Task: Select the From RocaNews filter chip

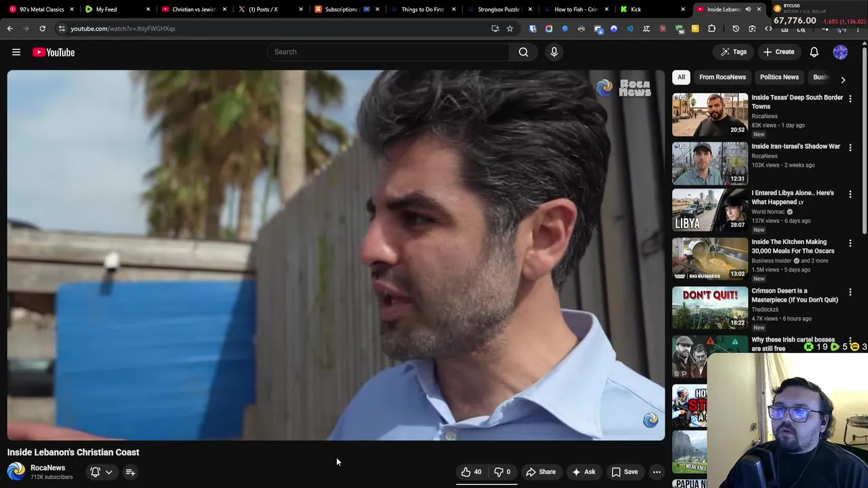Action: tap(722, 77)
